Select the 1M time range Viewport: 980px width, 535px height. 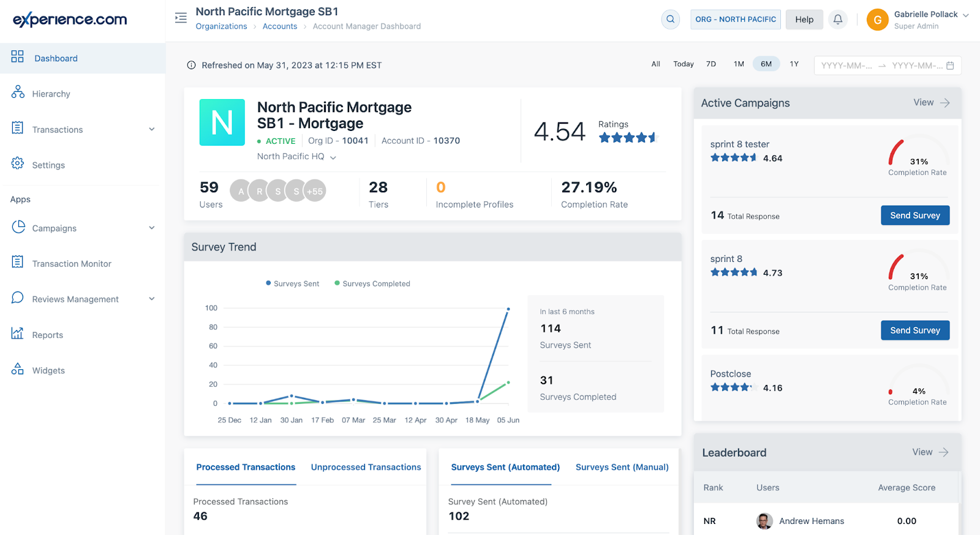click(x=739, y=64)
